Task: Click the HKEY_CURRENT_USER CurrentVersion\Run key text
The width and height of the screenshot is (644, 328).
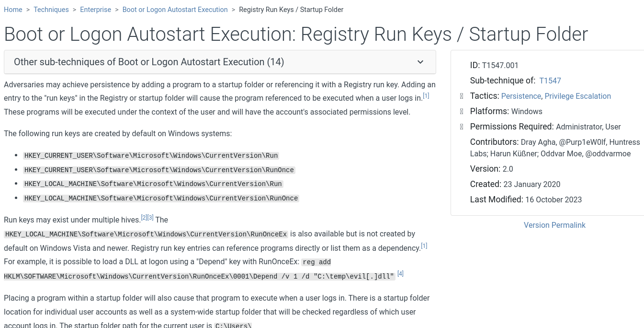Action: pyautogui.click(x=151, y=155)
